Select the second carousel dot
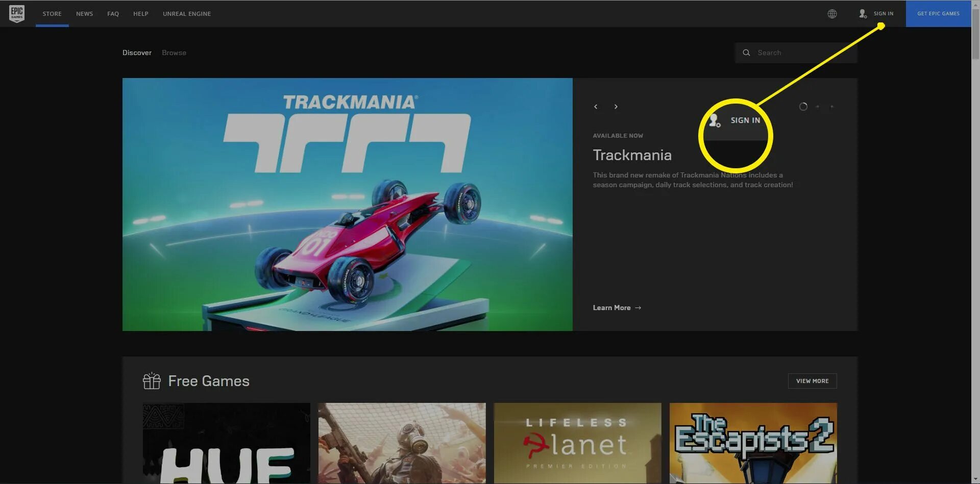This screenshot has width=980, height=484. click(x=818, y=107)
